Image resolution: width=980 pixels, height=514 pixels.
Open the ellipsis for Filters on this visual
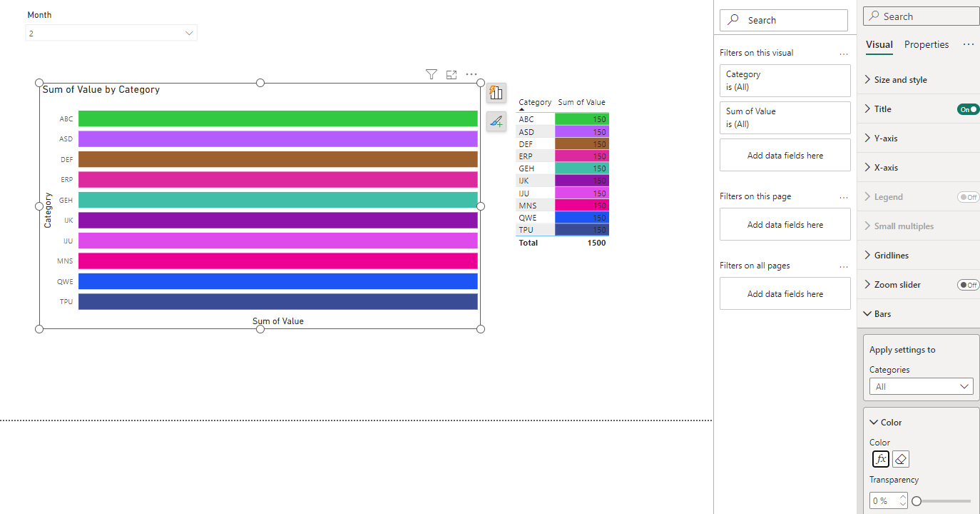pyautogui.click(x=844, y=54)
